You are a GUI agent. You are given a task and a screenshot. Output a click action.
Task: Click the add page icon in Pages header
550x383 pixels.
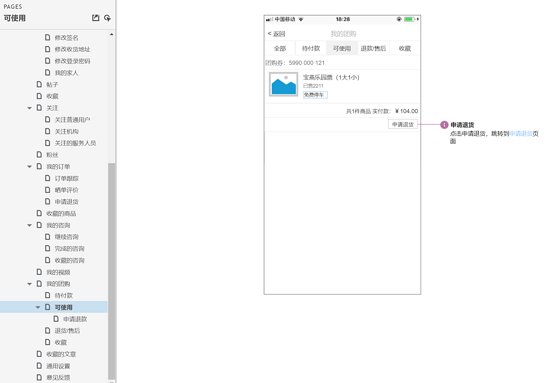pos(95,18)
